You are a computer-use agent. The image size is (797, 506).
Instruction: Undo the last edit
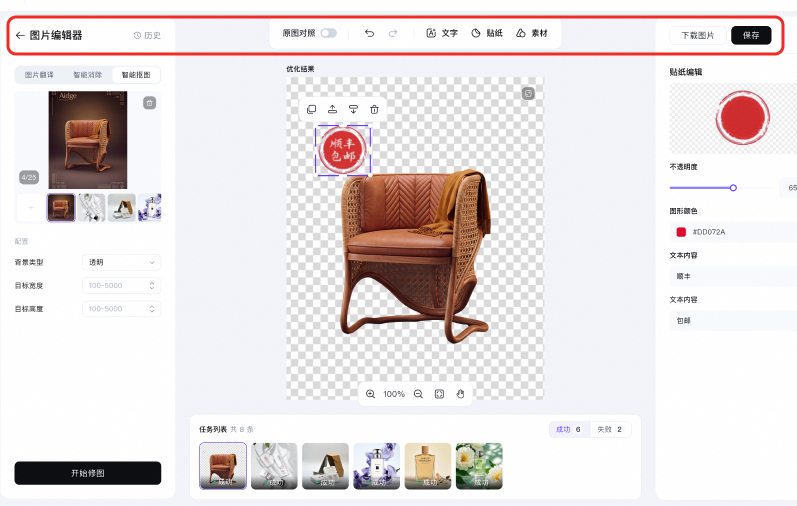click(x=370, y=33)
